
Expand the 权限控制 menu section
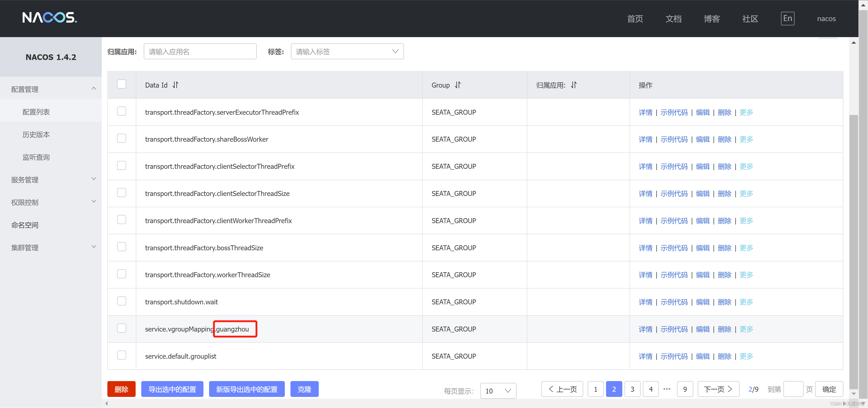pyautogui.click(x=51, y=202)
